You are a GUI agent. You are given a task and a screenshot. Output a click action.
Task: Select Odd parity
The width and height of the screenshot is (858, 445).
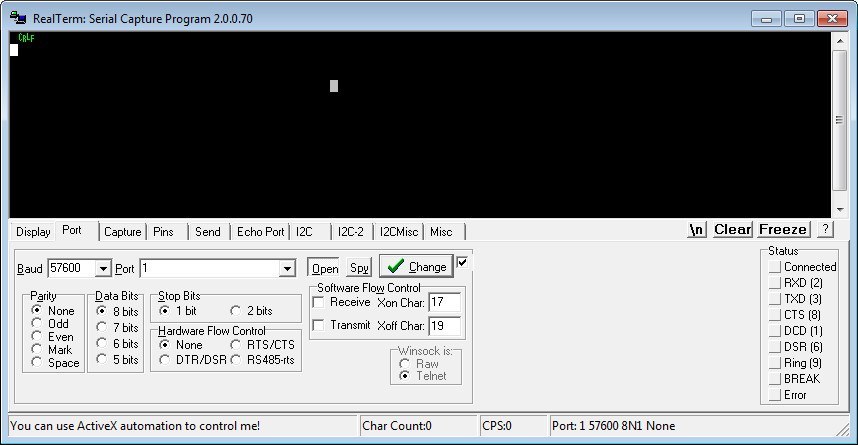[37, 323]
